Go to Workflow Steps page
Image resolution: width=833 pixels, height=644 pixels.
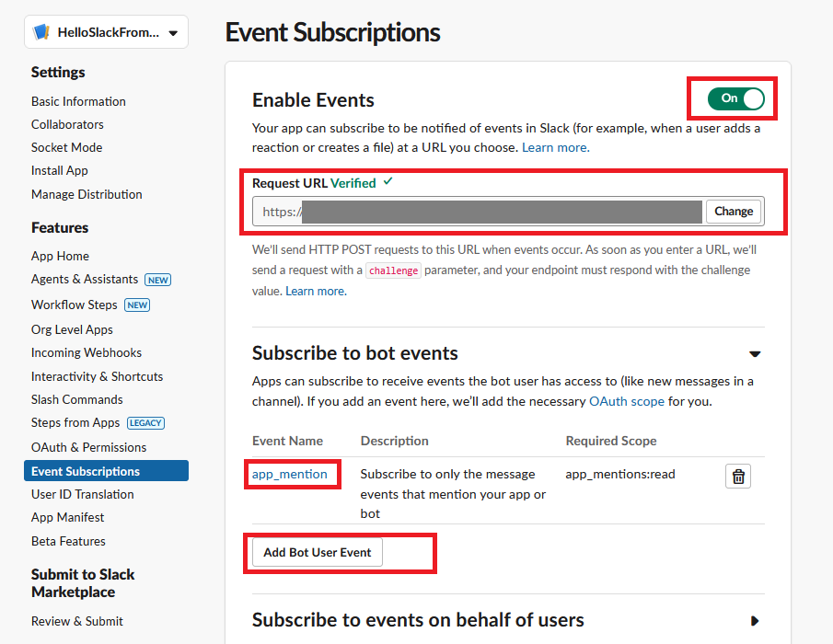pos(75,305)
